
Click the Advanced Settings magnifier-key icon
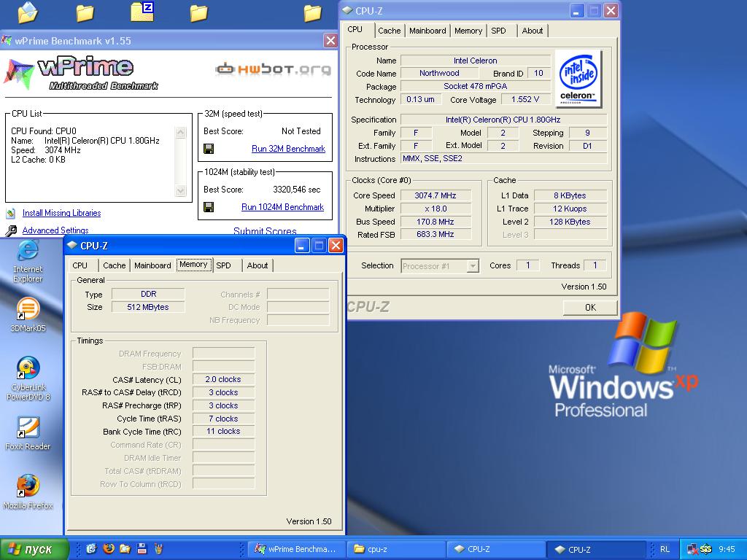pos(10,230)
